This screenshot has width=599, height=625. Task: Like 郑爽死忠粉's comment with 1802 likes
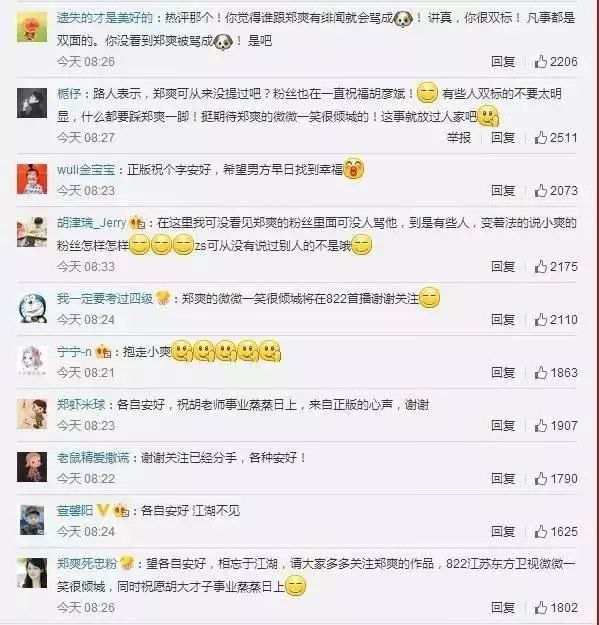pyautogui.click(x=556, y=607)
